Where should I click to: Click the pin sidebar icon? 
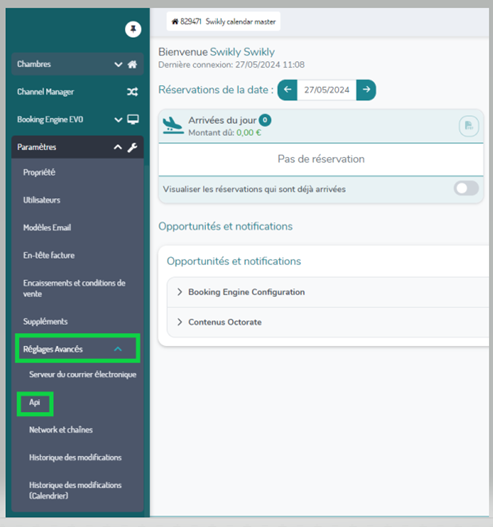(x=133, y=30)
